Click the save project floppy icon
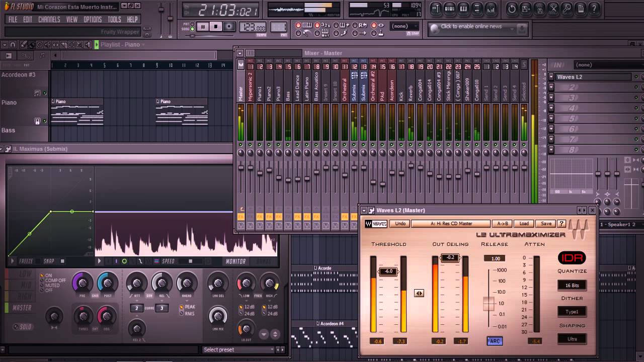The height and width of the screenshot is (362, 644). [539, 9]
